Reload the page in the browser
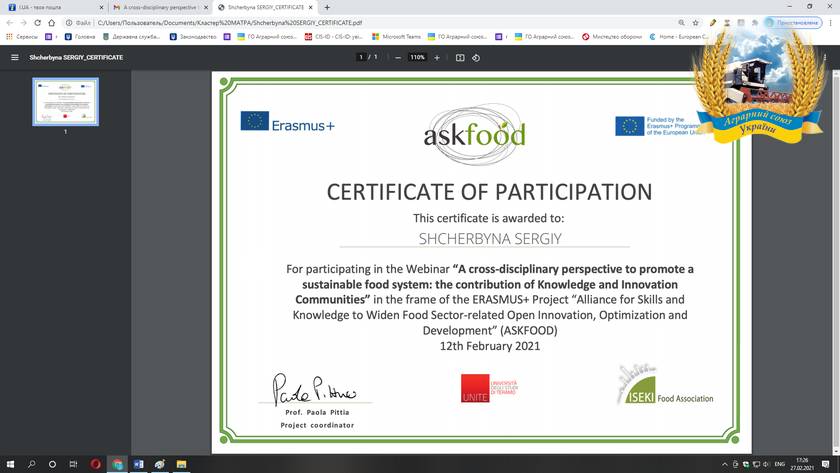840x473 pixels. tap(38, 22)
